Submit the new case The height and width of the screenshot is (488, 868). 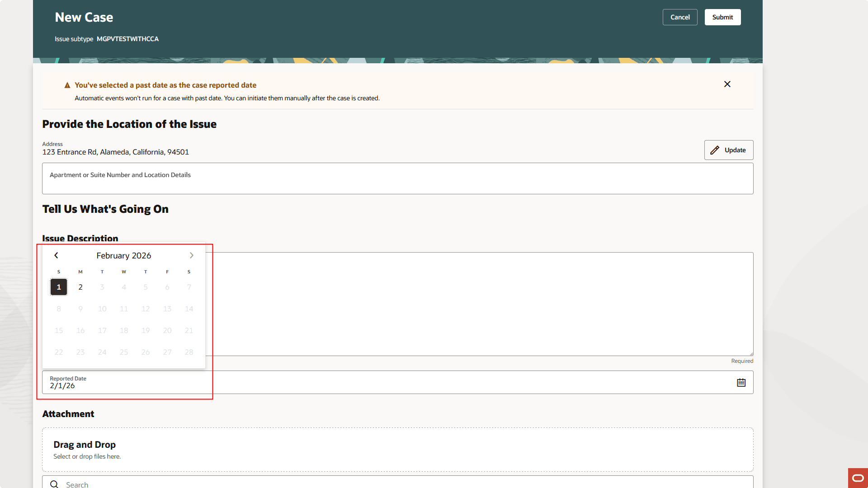[x=722, y=17]
